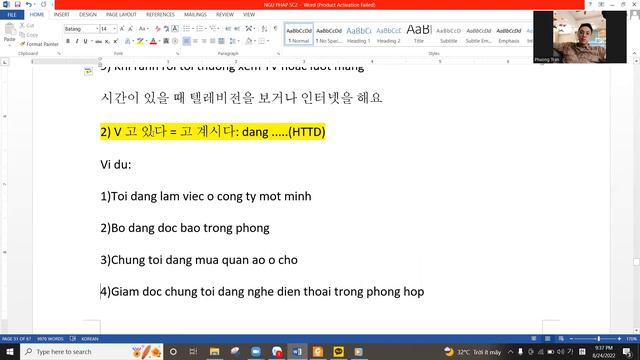Click the Strikethrough abc icon
640x360 pixels.
point(98,41)
